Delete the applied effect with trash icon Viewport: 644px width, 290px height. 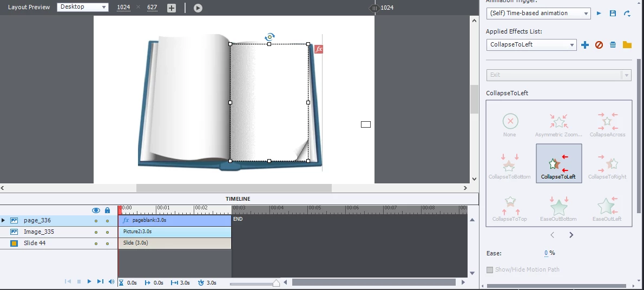click(x=613, y=45)
